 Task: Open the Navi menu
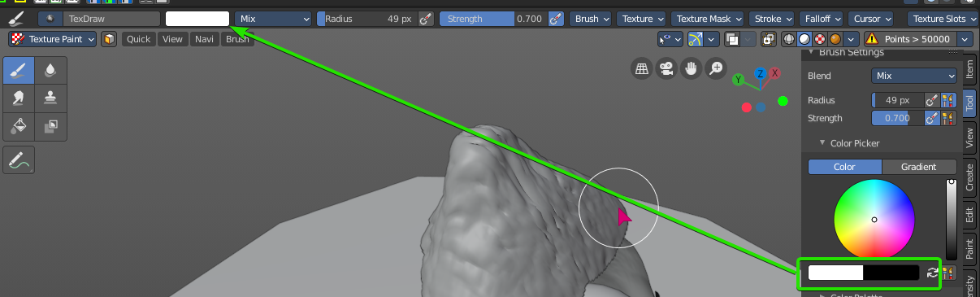coord(204,39)
